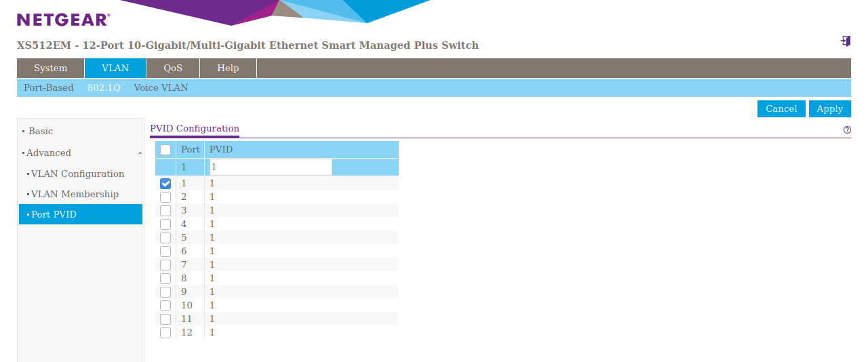Expand the Basic menu section
Screen dimensions: 868x362
(x=41, y=132)
